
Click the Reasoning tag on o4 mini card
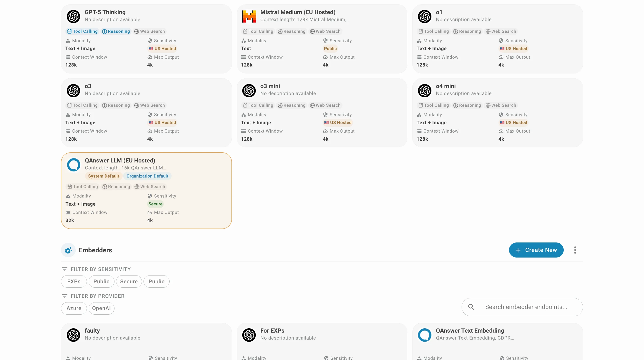click(467, 105)
